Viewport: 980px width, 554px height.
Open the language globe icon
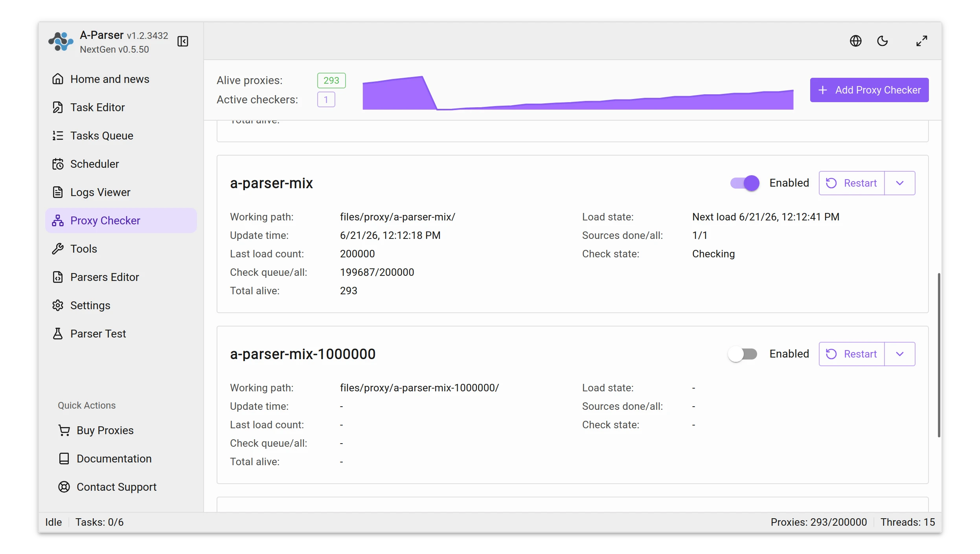[x=855, y=41]
